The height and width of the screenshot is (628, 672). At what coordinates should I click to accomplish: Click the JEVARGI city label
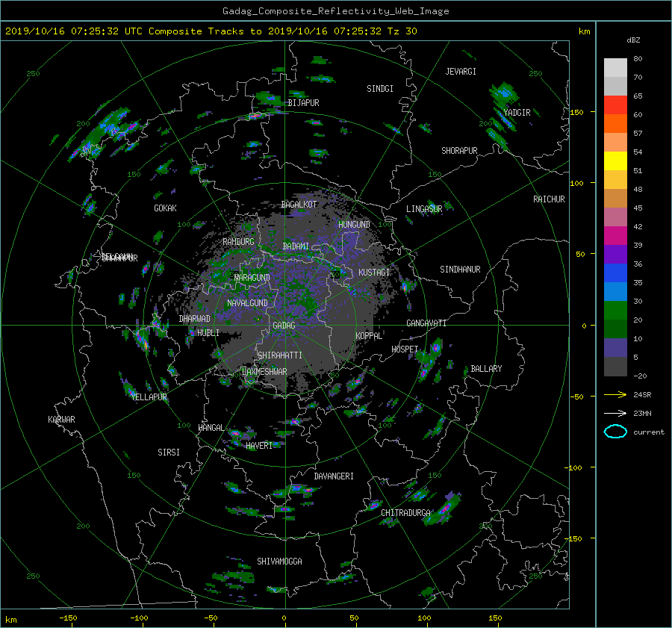(461, 72)
